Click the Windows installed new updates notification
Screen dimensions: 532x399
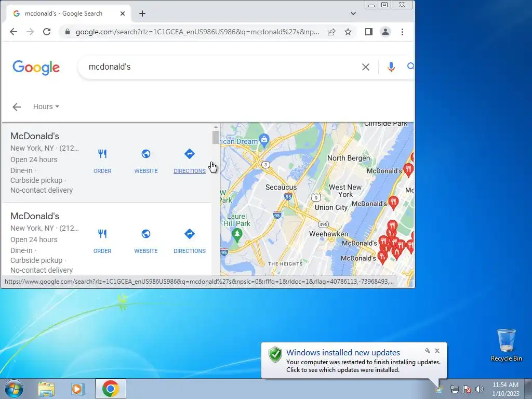tap(354, 361)
